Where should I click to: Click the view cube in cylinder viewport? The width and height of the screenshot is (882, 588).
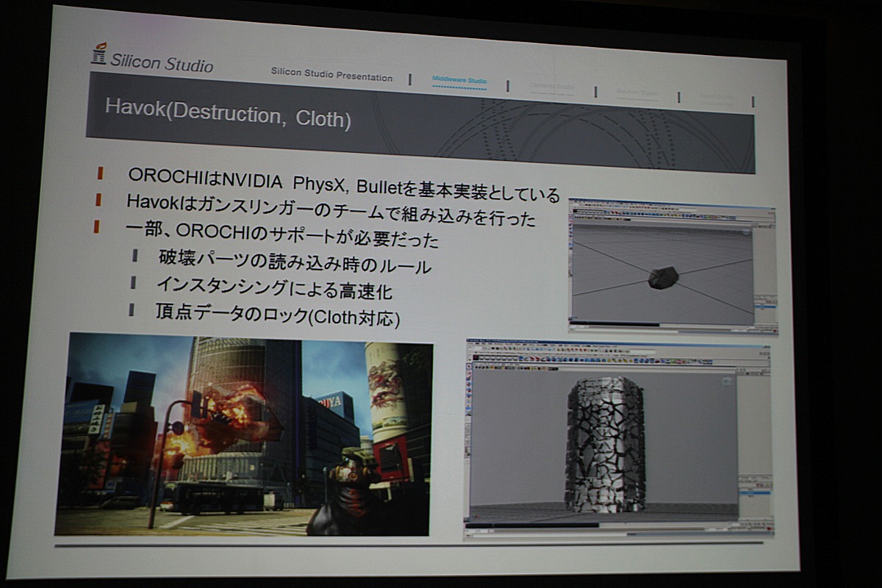pyautogui.click(x=726, y=382)
